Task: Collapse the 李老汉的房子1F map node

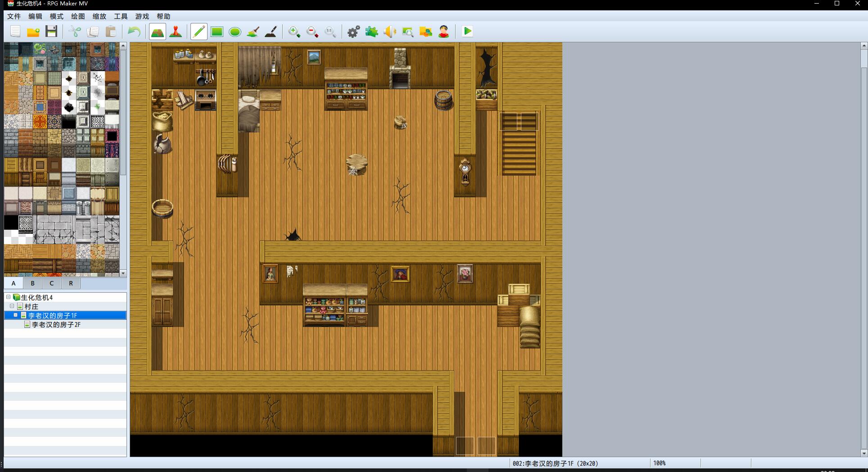Action: tap(16, 315)
